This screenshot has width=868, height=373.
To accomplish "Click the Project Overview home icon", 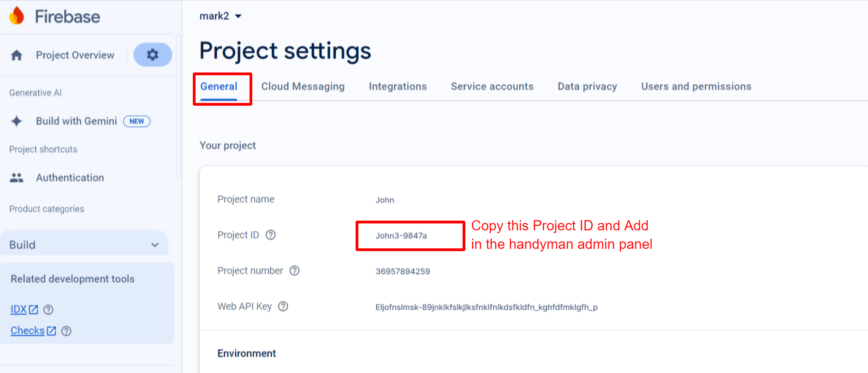I will coord(17,55).
